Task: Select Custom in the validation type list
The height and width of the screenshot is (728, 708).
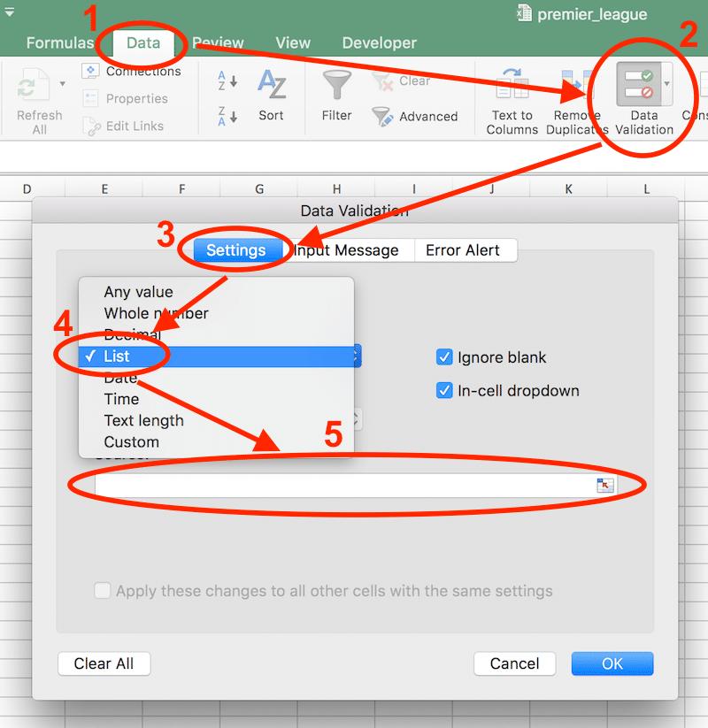Action: pos(132,442)
